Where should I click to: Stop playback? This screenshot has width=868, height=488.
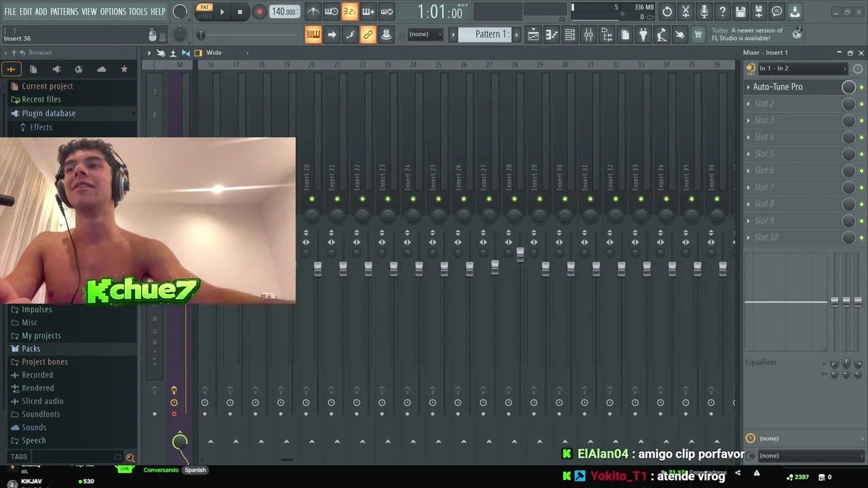click(239, 12)
